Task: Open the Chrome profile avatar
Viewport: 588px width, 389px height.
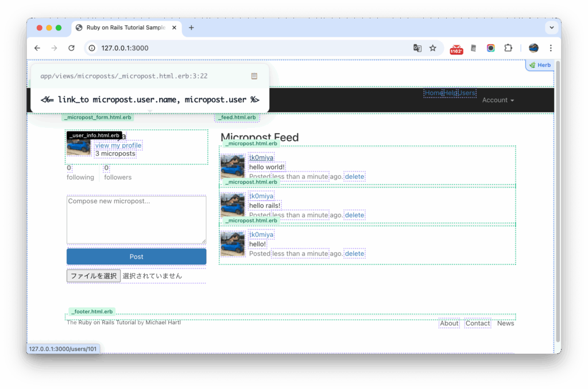Action: [x=533, y=48]
